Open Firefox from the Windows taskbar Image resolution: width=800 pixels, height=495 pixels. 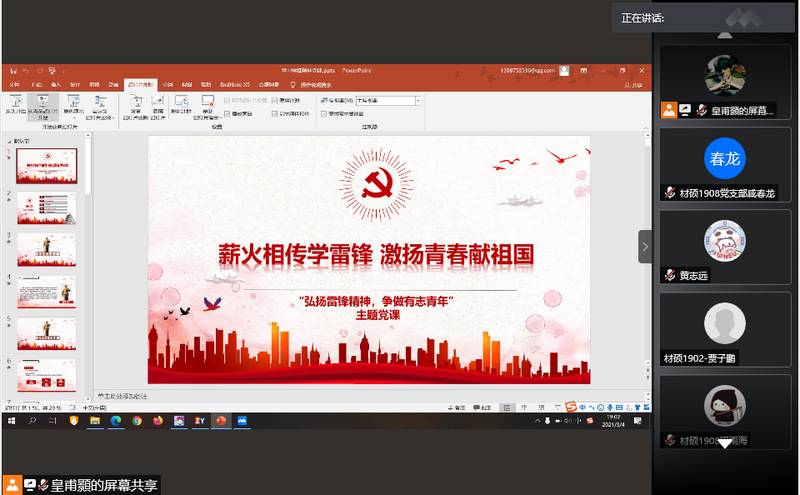[x=157, y=421]
